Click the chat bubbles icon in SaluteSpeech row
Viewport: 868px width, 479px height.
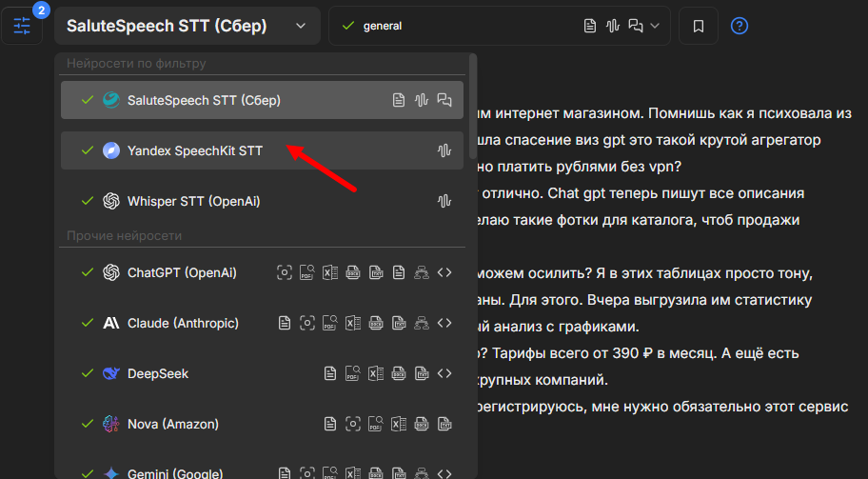444,100
